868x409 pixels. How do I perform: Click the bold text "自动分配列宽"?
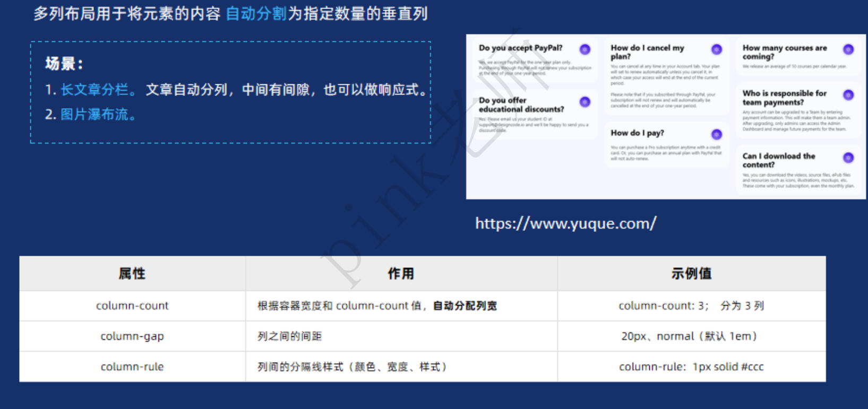point(465,306)
